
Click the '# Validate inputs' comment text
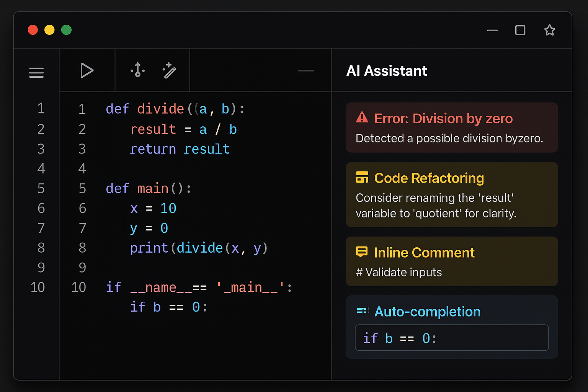pyautogui.click(x=399, y=272)
